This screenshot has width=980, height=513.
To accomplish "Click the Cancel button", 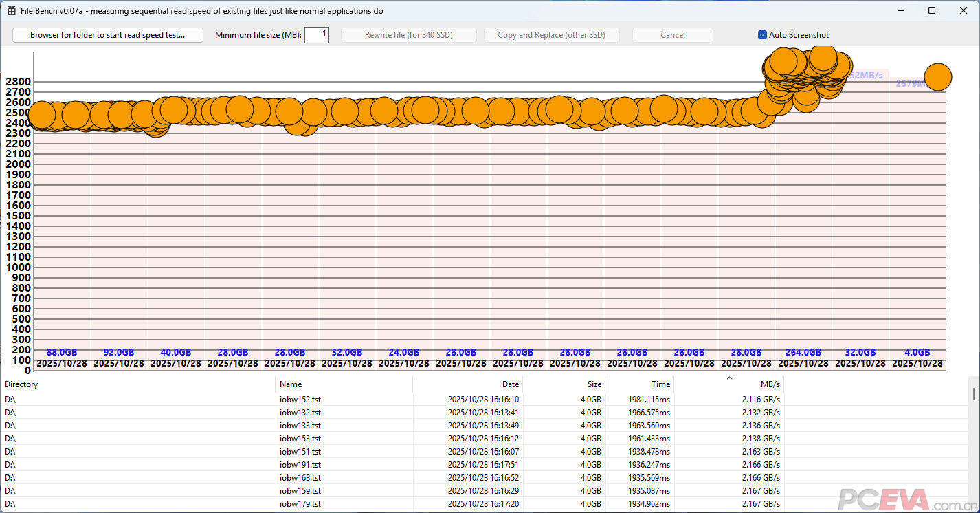I will click(672, 35).
